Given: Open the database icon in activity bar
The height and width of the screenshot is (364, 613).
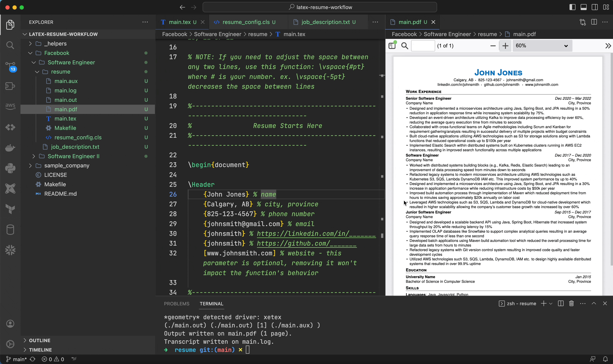Looking at the screenshot, I should pyautogui.click(x=10, y=230).
